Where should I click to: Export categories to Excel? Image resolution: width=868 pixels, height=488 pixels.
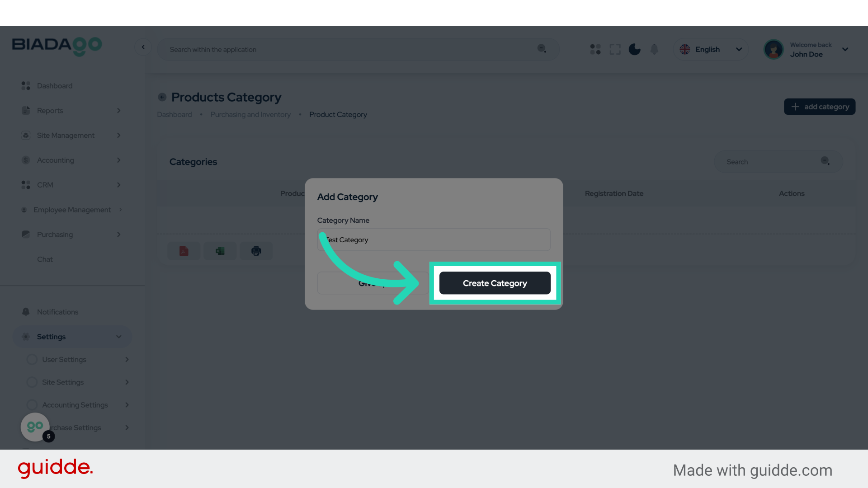[220, 251]
